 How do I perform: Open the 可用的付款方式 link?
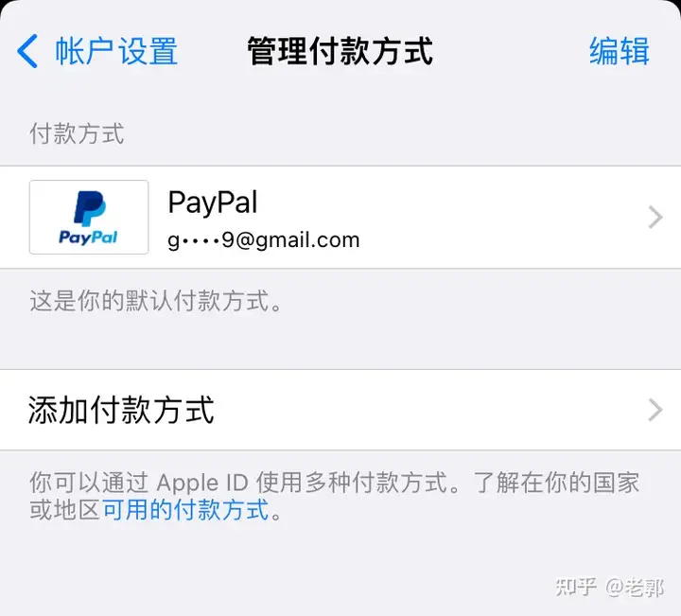tap(185, 510)
